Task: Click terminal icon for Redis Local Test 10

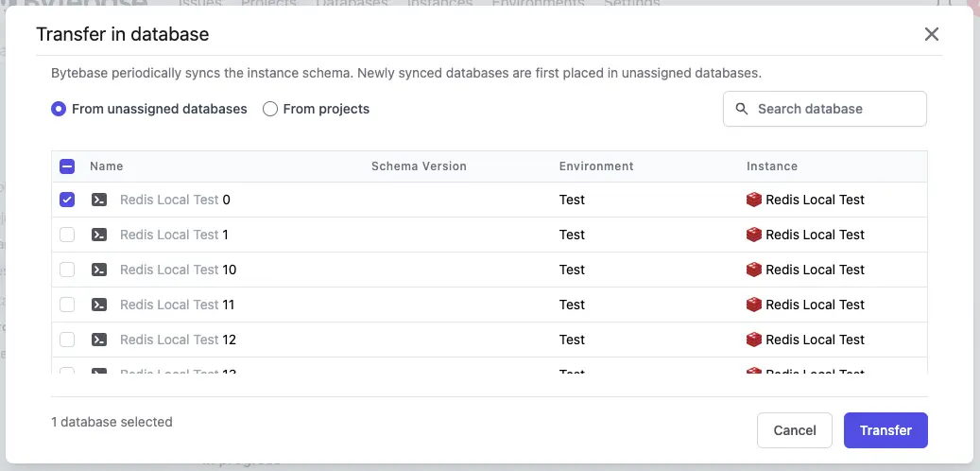Action: click(x=98, y=270)
